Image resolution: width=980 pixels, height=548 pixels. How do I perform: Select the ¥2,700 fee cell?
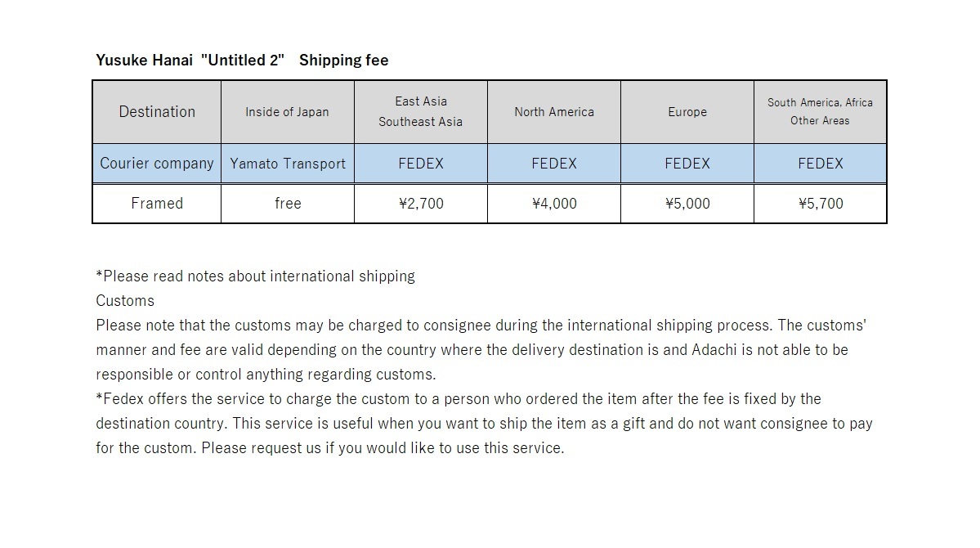421,204
